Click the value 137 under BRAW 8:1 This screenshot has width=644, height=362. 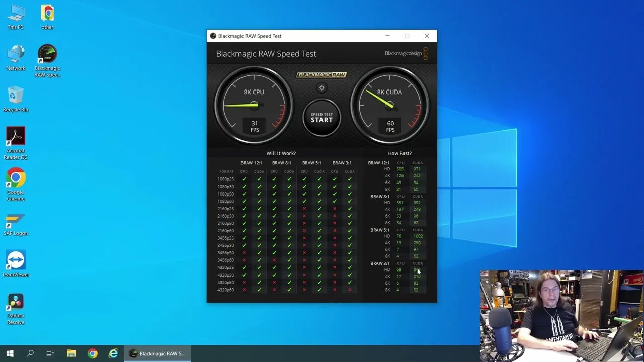coord(400,209)
